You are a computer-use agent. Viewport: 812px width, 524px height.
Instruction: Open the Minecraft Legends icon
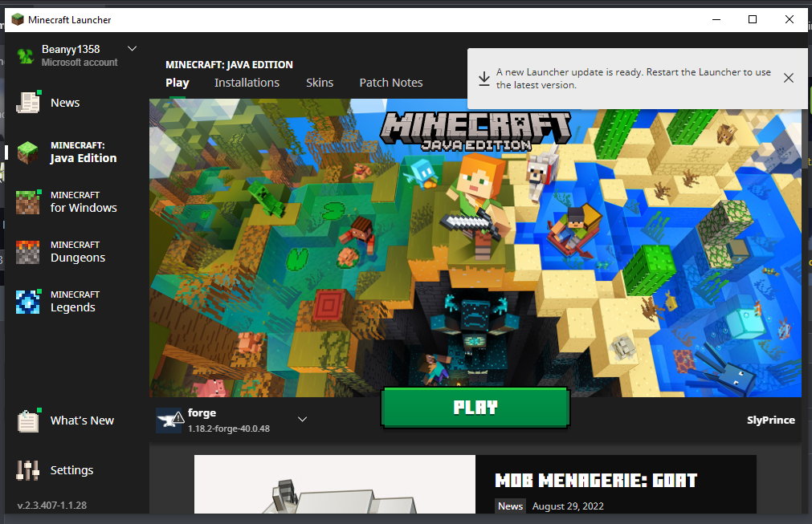(28, 302)
